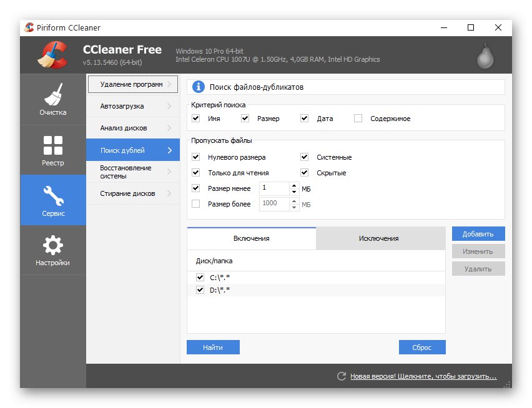Viewport: 532px width, 408px height.
Task: Uncheck Нулевого размера skip option
Action: coord(196,157)
